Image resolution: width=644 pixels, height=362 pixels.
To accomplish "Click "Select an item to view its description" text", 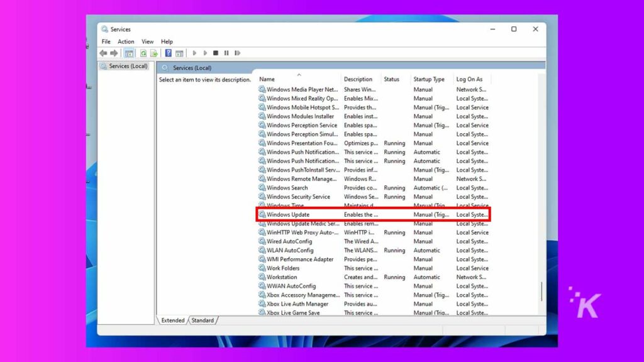I will 204,80.
